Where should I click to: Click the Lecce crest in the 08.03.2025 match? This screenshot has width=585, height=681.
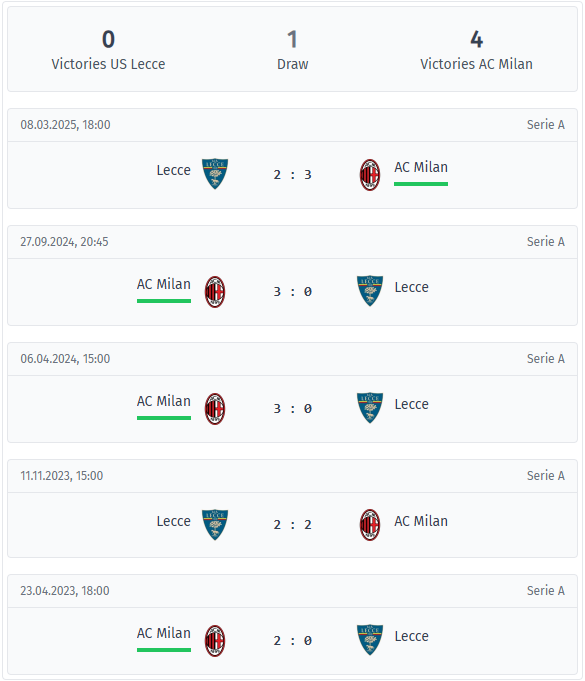[x=215, y=174]
